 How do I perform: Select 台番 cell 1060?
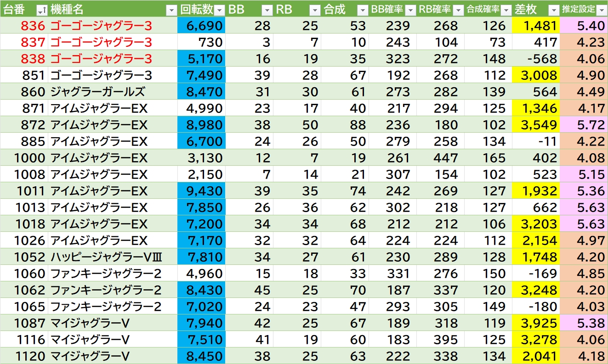pyautogui.click(x=24, y=274)
